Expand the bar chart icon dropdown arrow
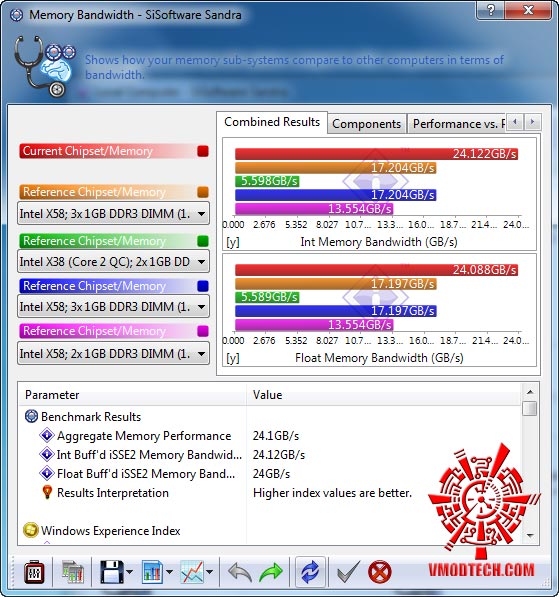This screenshot has width=559, height=597. pyautogui.click(x=169, y=572)
